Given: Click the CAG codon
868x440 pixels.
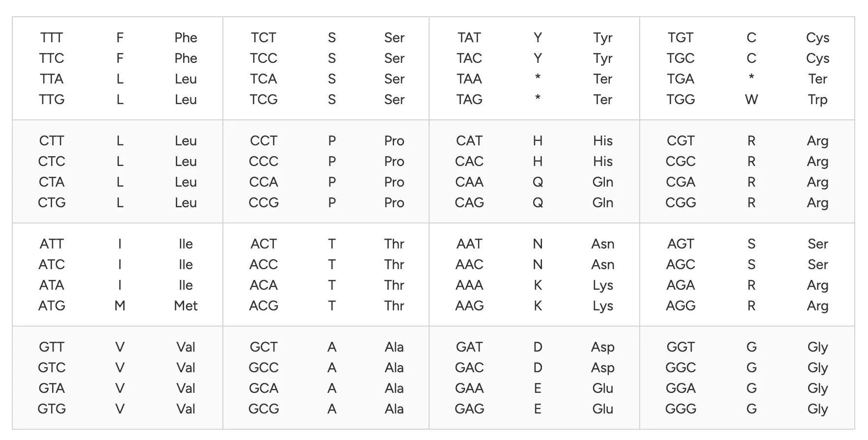Looking at the screenshot, I should click(469, 203).
